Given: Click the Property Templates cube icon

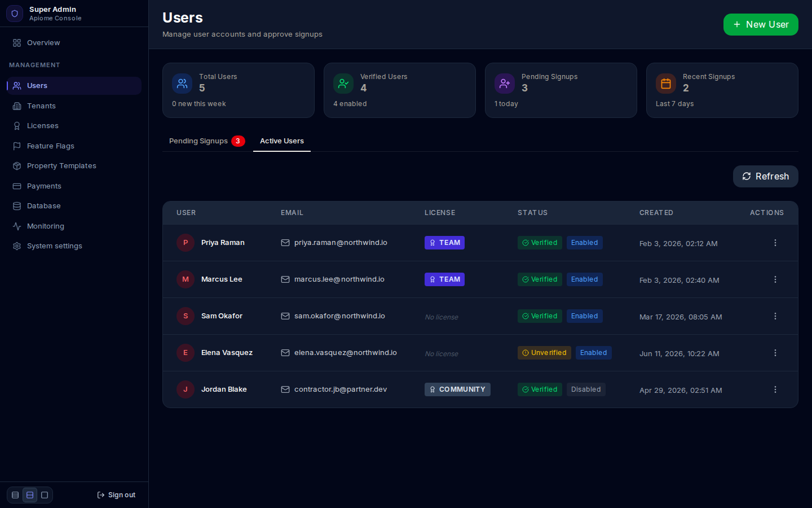Looking at the screenshot, I should (x=17, y=166).
